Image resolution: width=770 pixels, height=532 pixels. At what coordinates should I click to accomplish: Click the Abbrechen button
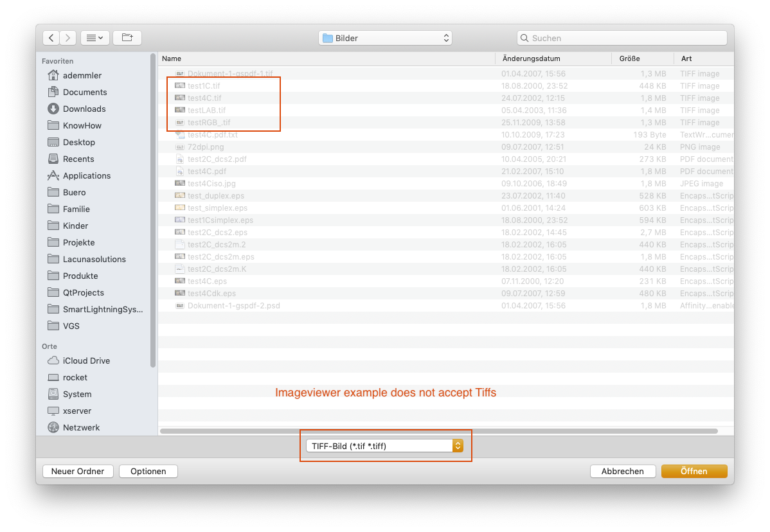(x=622, y=471)
